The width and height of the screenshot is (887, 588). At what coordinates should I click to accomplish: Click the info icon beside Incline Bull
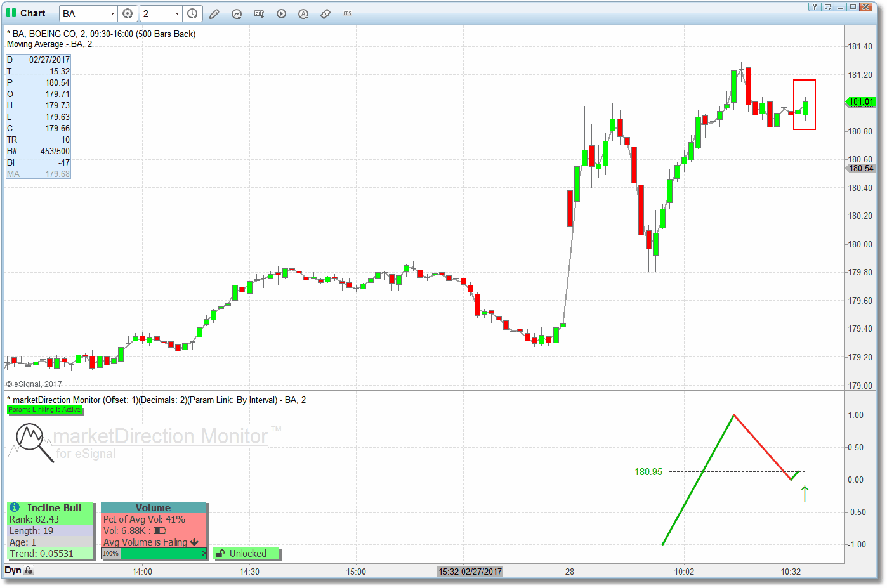(x=15, y=507)
